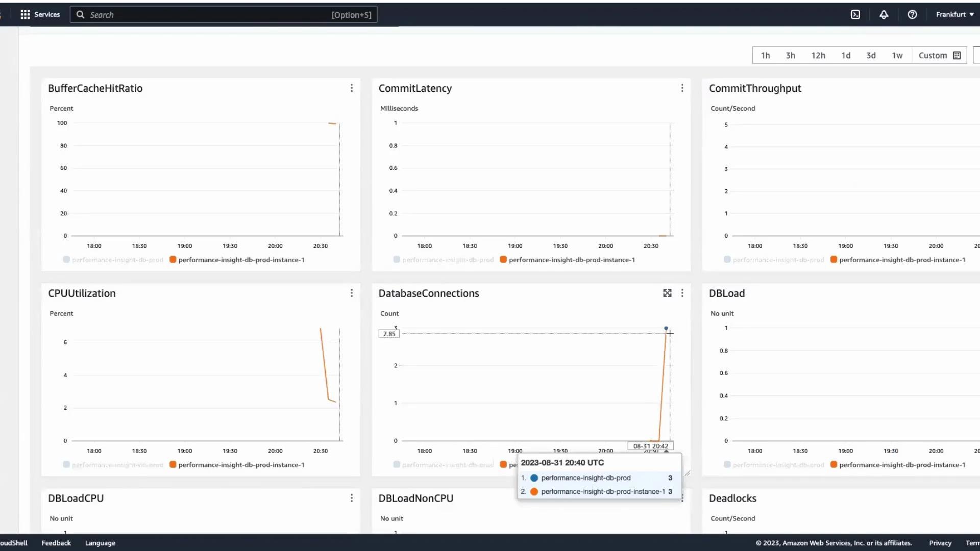Image resolution: width=980 pixels, height=551 pixels.
Task: Toggle performance-insight-db-prod legend in CommitThroughput
Action: tap(773, 260)
